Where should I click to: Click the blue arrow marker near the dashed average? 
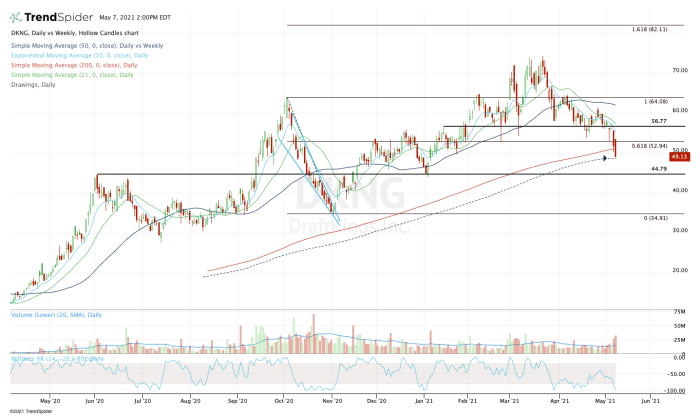[x=605, y=158]
